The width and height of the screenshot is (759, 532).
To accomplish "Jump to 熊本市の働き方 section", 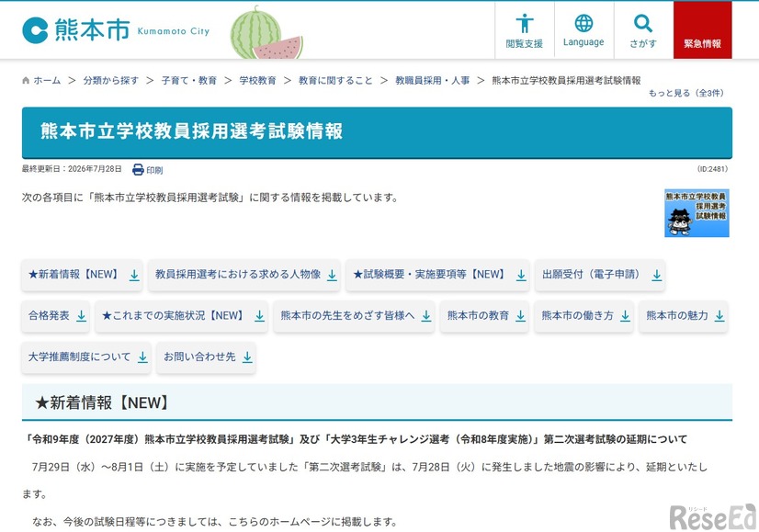I will [583, 316].
